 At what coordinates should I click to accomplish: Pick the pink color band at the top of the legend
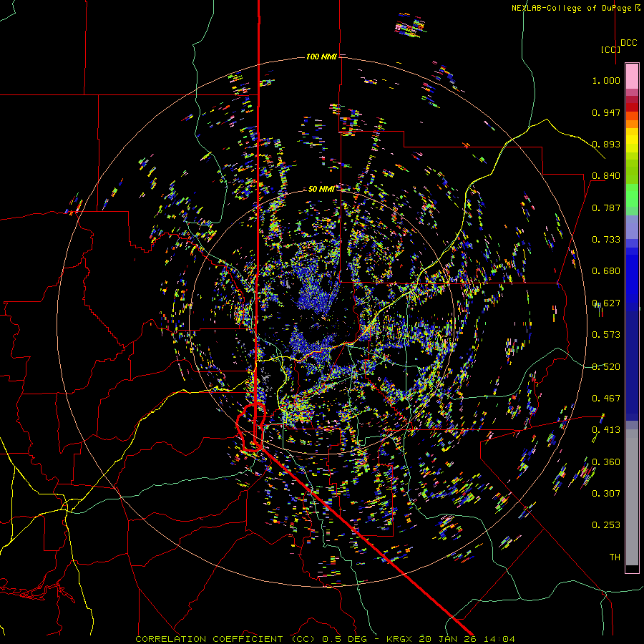pyautogui.click(x=632, y=77)
